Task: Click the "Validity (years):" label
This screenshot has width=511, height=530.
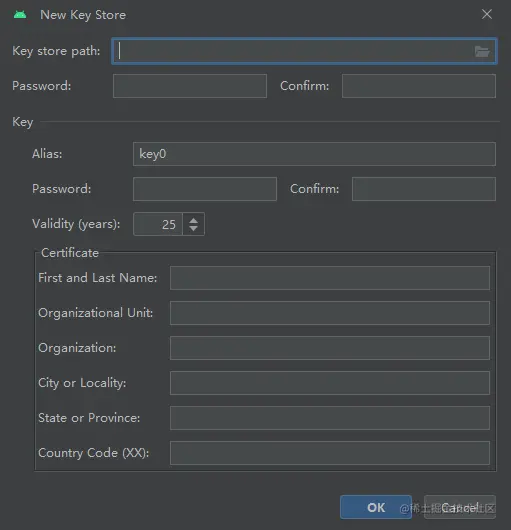Action: click(x=76, y=224)
